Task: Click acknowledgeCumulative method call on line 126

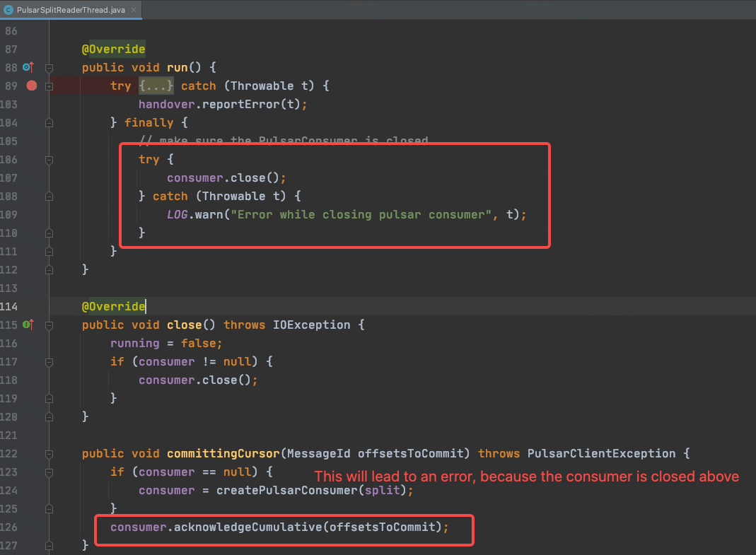Action: tap(248, 527)
